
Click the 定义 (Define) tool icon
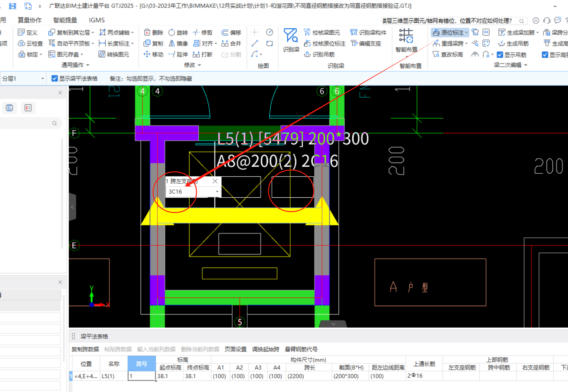tap(21, 32)
